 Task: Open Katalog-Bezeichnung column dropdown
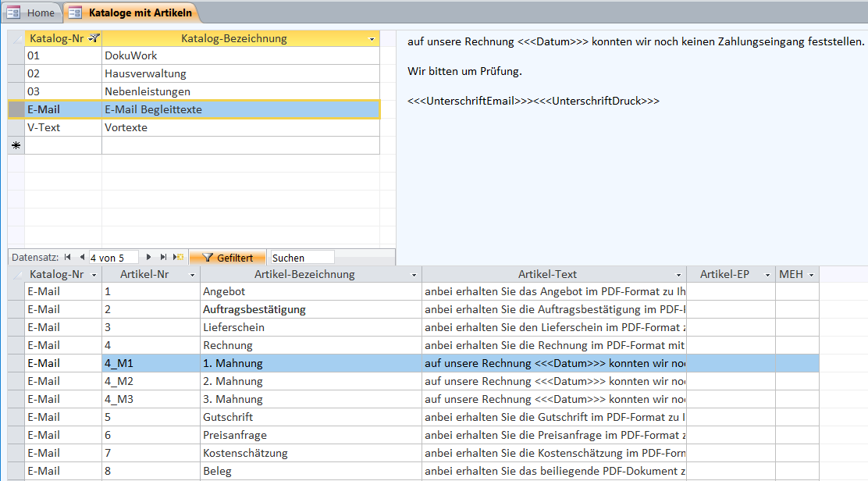372,39
